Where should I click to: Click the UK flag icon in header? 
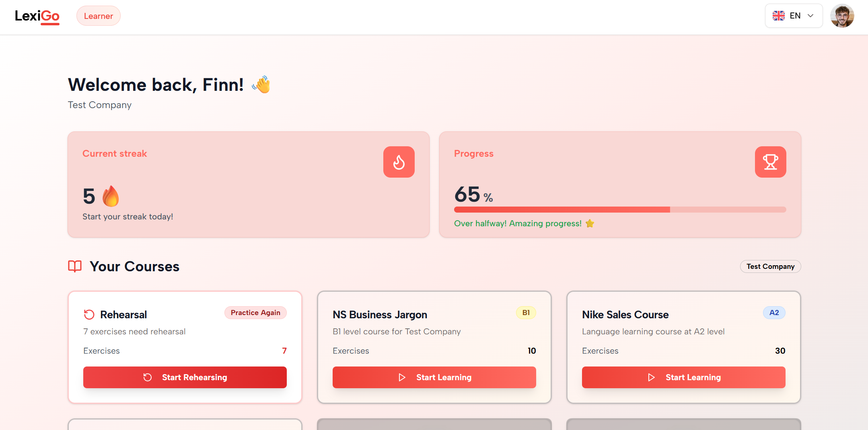(x=779, y=16)
